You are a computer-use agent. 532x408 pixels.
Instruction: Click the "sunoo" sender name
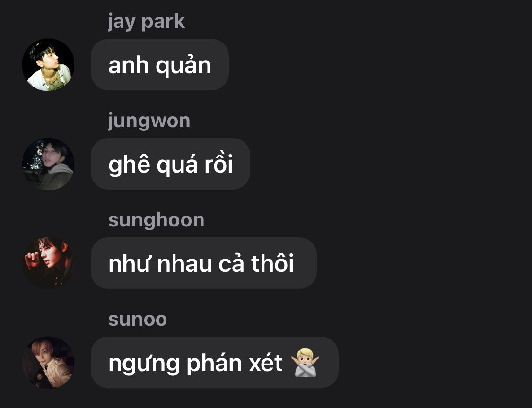pos(138,320)
